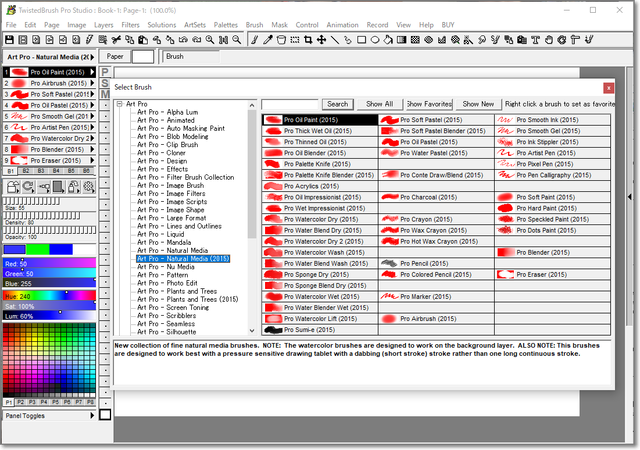This screenshot has width=640, height=450.
Task: Toggle the P button beside Paper
Action: (104, 73)
